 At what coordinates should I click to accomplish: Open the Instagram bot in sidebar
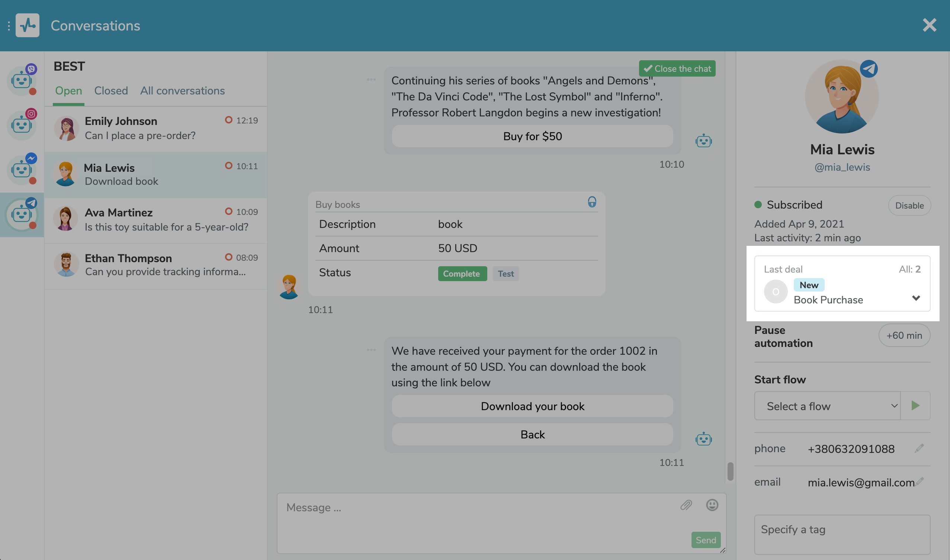click(x=22, y=125)
